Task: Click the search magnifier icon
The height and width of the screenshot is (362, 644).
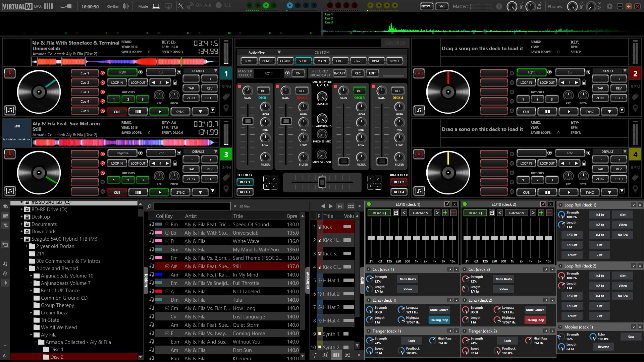Action: coord(149,206)
